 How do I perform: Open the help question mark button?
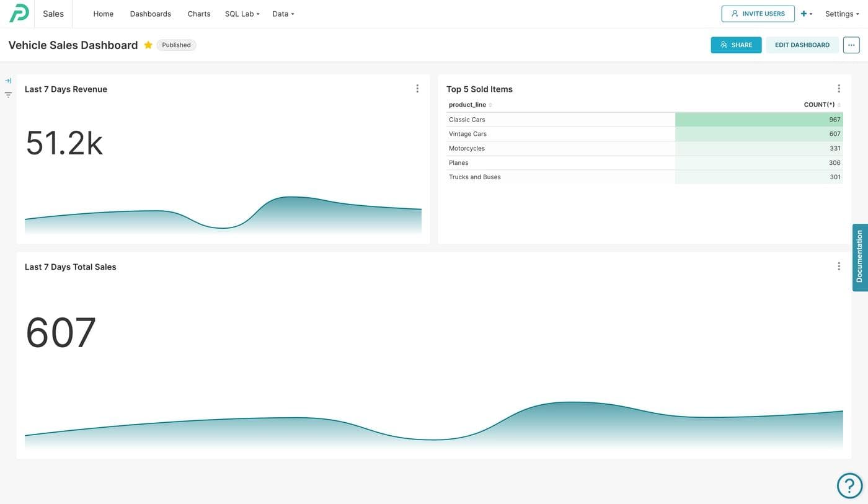[849, 485]
